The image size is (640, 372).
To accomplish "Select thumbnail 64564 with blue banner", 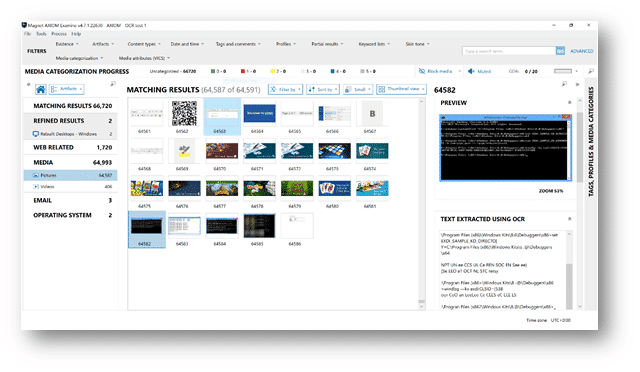I will (x=259, y=114).
